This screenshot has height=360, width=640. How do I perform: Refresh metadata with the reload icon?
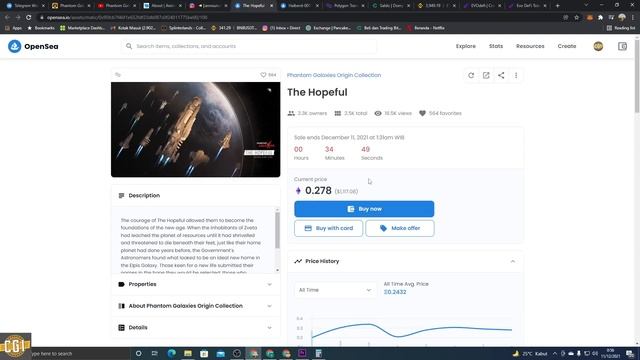pos(471,75)
